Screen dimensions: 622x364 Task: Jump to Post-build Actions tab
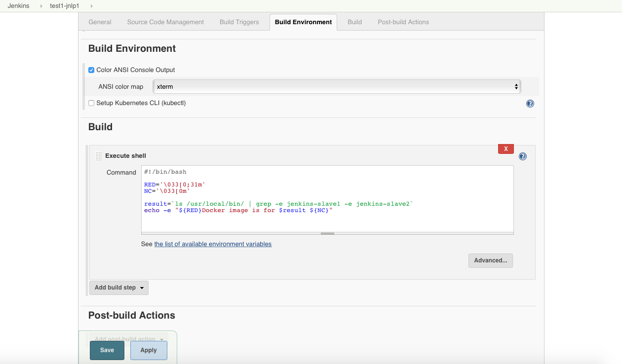pyautogui.click(x=403, y=22)
